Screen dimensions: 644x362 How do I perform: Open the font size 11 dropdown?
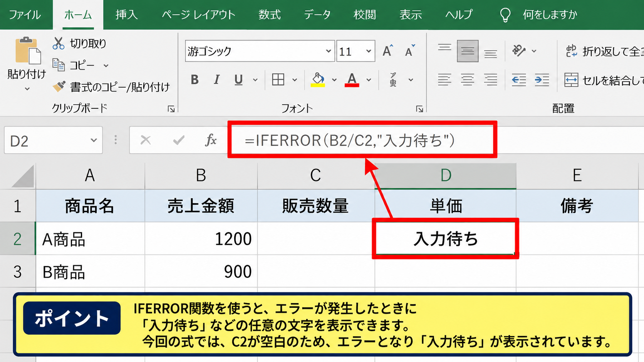[x=369, y=51]
